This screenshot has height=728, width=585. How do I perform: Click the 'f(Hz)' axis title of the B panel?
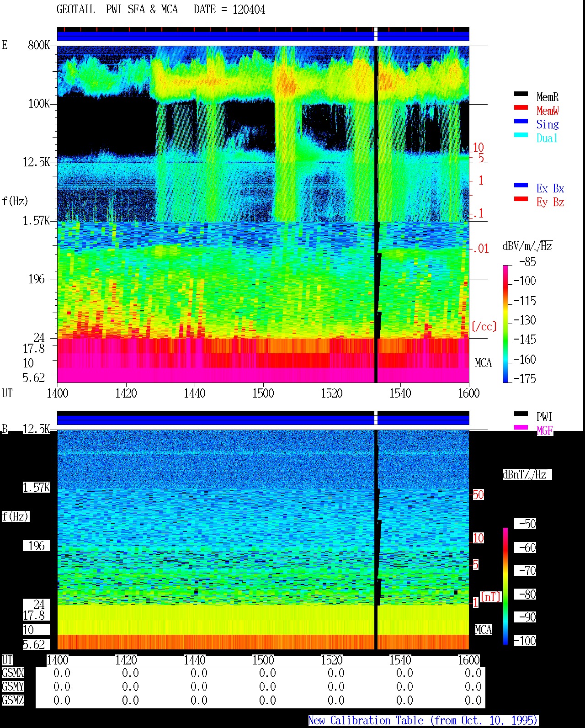pyautogui.click(x=15, y=516)
